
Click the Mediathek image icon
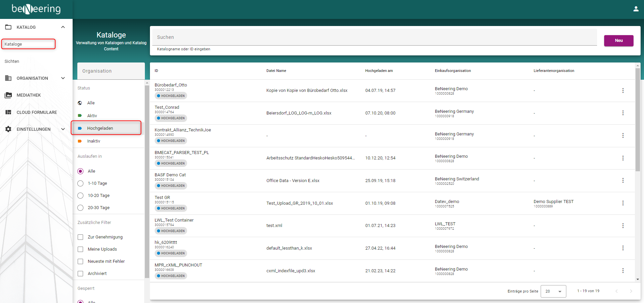8,95
